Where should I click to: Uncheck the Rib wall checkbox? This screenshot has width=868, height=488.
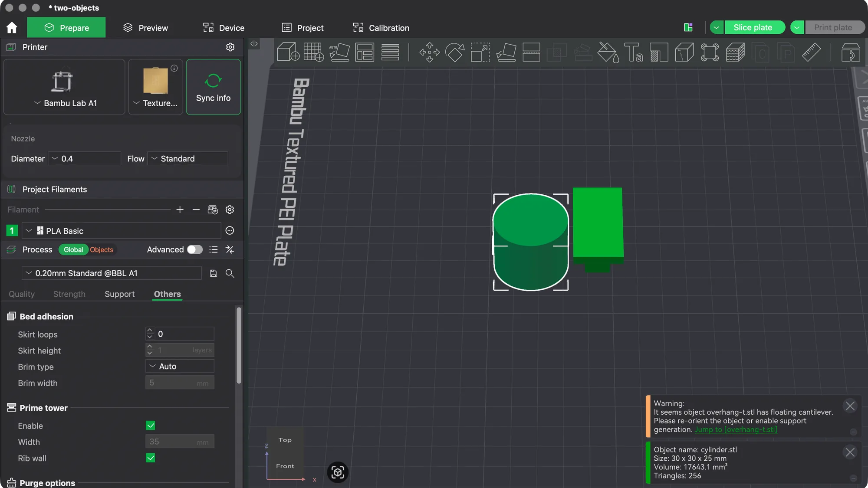coord(151,458)
